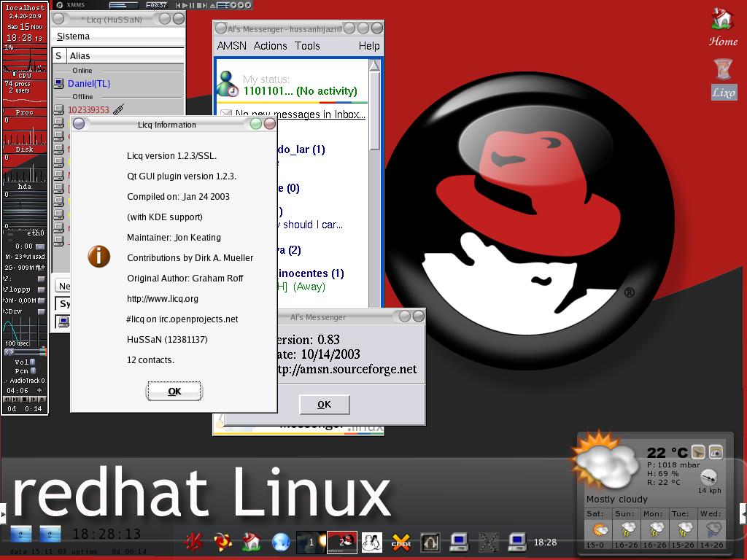The image size is (747, 560).
Task: Open the Lixo trash desktop icon
Action: 723,79
